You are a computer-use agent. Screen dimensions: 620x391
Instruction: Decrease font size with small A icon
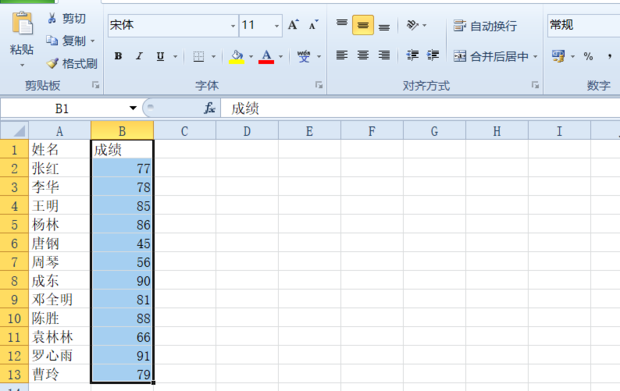(314, 25)
